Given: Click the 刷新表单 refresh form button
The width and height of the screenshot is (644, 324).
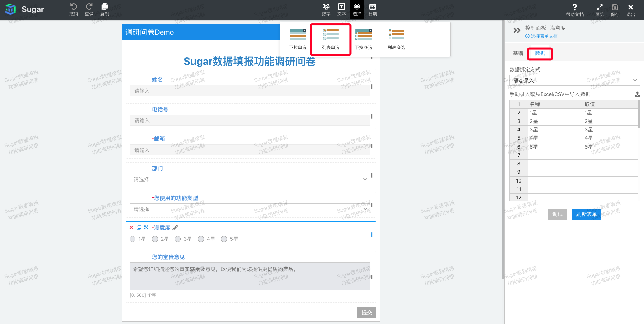Looking at the screenshot, I should tap(586, 214).
